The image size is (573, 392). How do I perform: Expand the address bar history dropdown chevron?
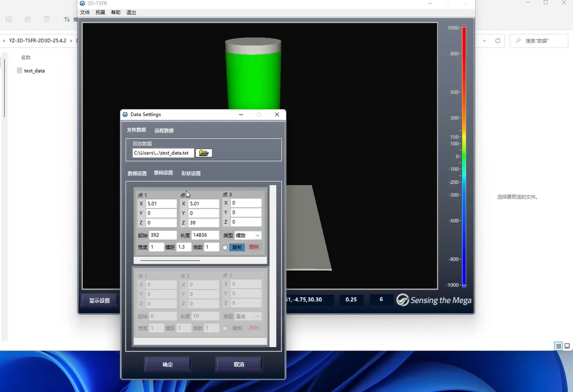pyautogui.click(x=483, y=40)
